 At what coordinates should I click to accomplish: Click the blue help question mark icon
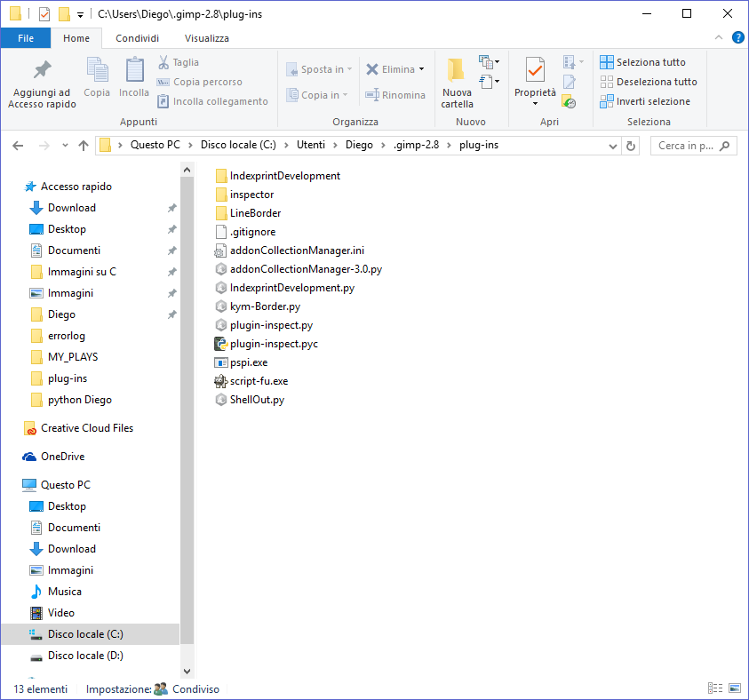coord(738,37)
